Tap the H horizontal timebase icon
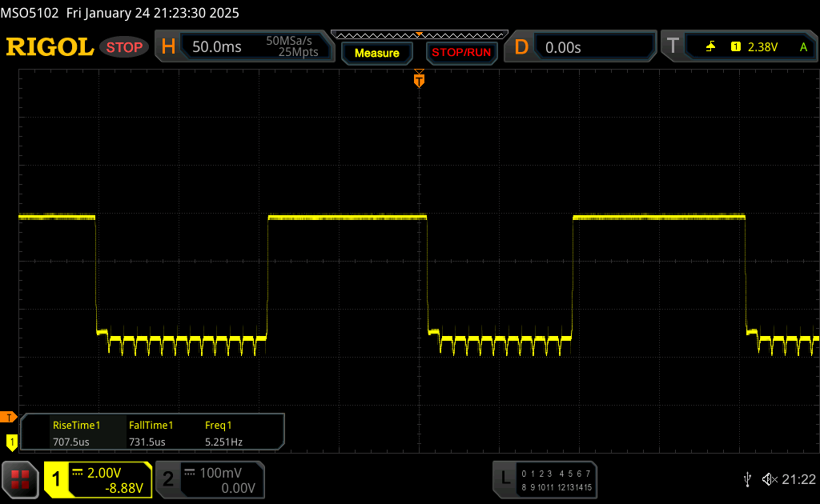Image resolution: width=820 pixels, height=504 pixels. point(168,47)
